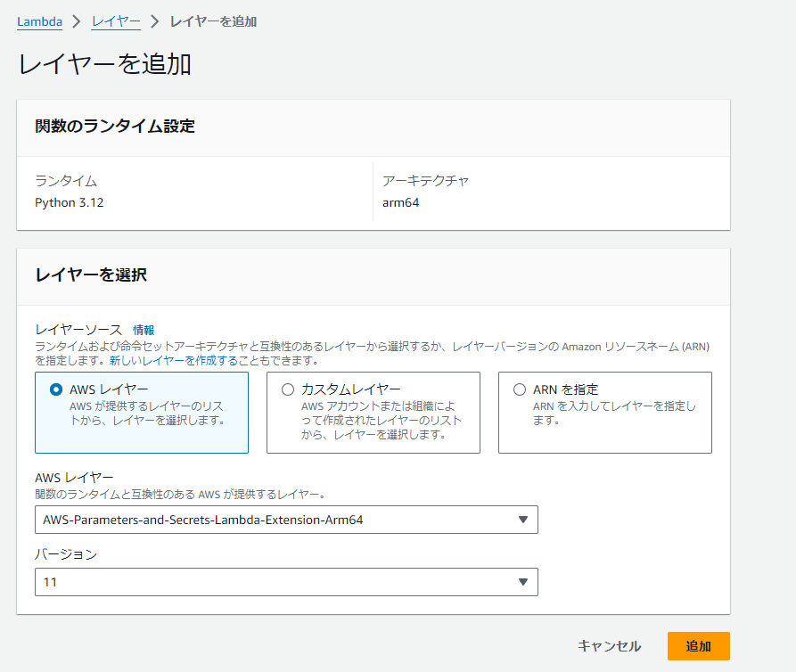The image size is (796, 672).
Task: Click the レイヤーを選択 section heading
Action: (x=91, y=275)
